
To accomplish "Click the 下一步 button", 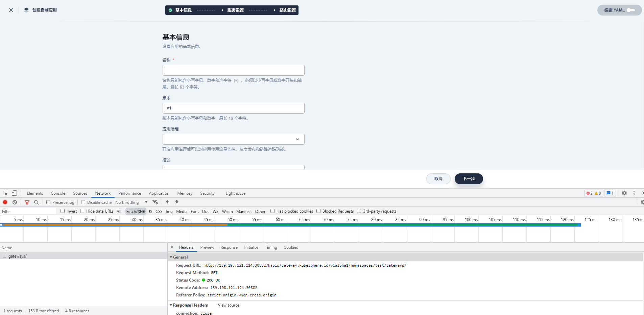I will click(469, 179).
